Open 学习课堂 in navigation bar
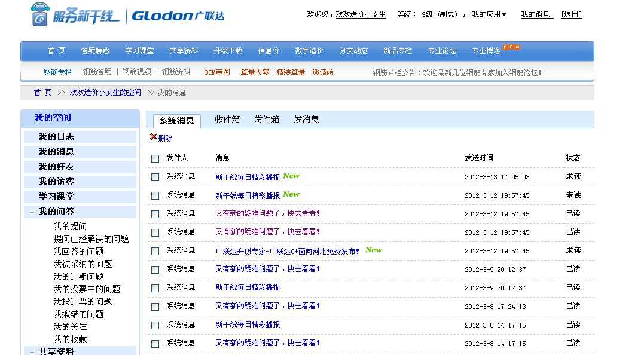Screen dimensions: 644x355 pyautogui.click(x=140, y=51)
